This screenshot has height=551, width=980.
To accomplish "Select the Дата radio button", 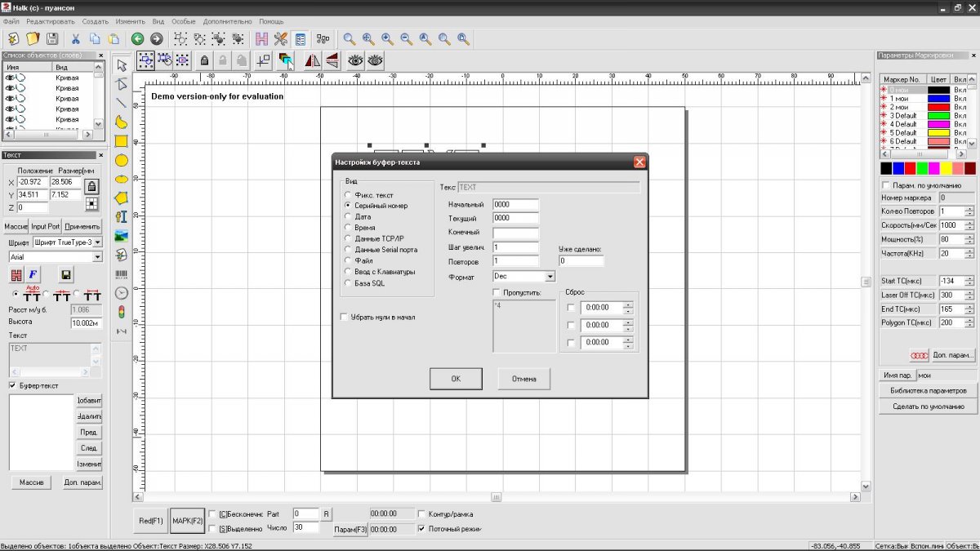I will pos(349,217).
